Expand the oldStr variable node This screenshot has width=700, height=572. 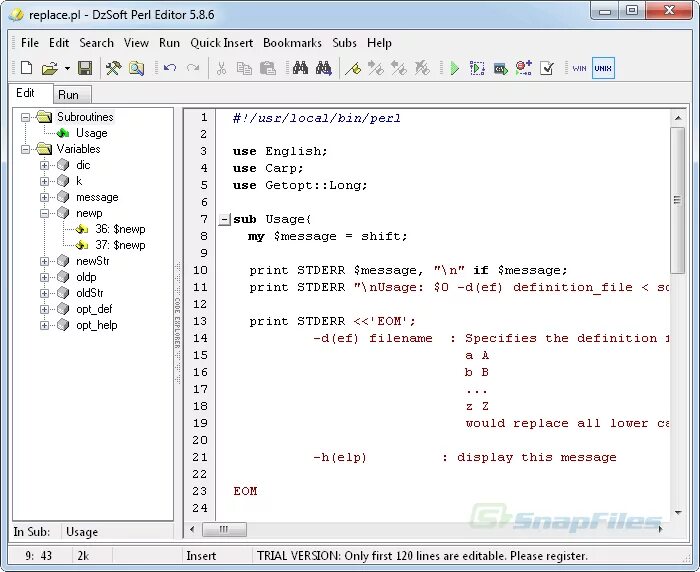click(x=44, y=293)
